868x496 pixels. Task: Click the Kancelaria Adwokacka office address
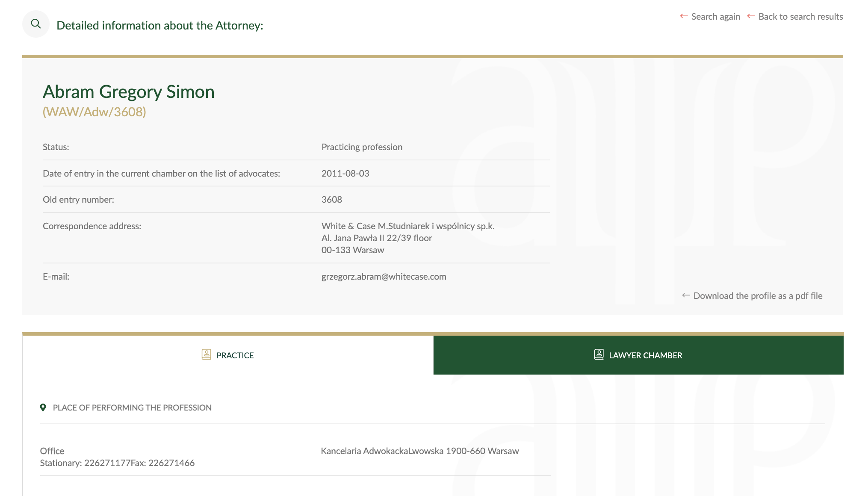coord(420,451)
